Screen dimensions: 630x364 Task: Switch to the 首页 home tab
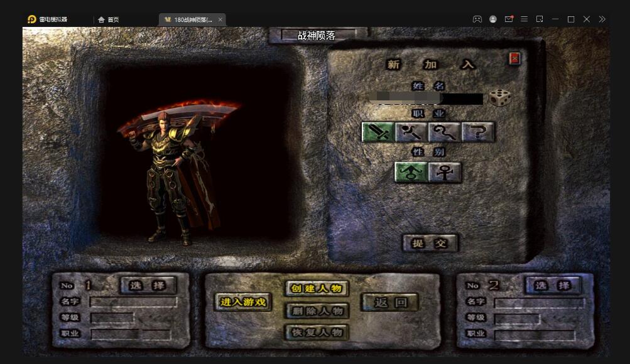pyautogui.click(x=109, y=19)
